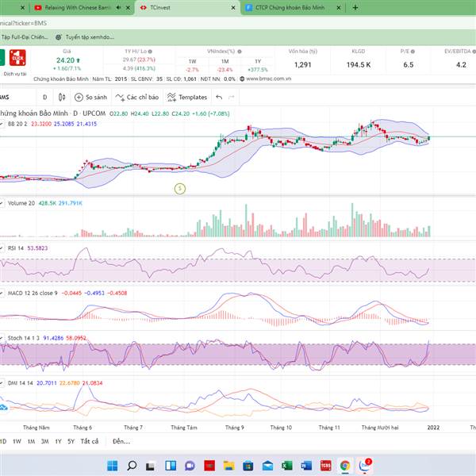The height and width of the screenshot is (476, 476).
Task: Open the D time interval dropdown
Action: click(45, 97)
